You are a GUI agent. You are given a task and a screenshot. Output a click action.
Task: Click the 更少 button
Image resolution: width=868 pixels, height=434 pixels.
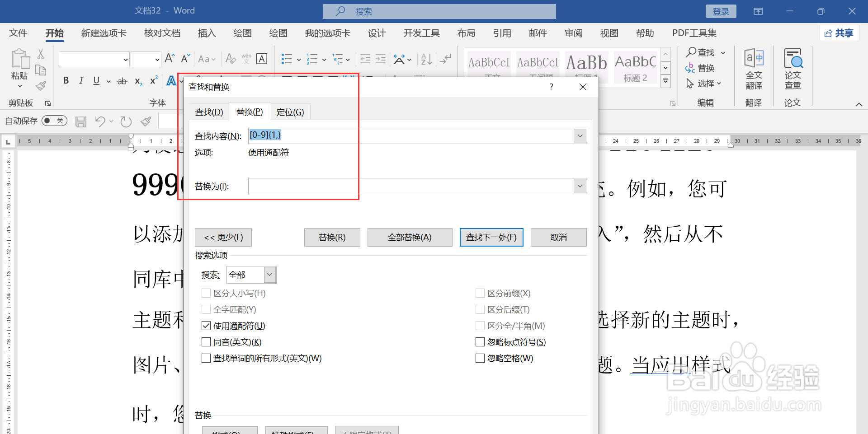coord(223,237)
